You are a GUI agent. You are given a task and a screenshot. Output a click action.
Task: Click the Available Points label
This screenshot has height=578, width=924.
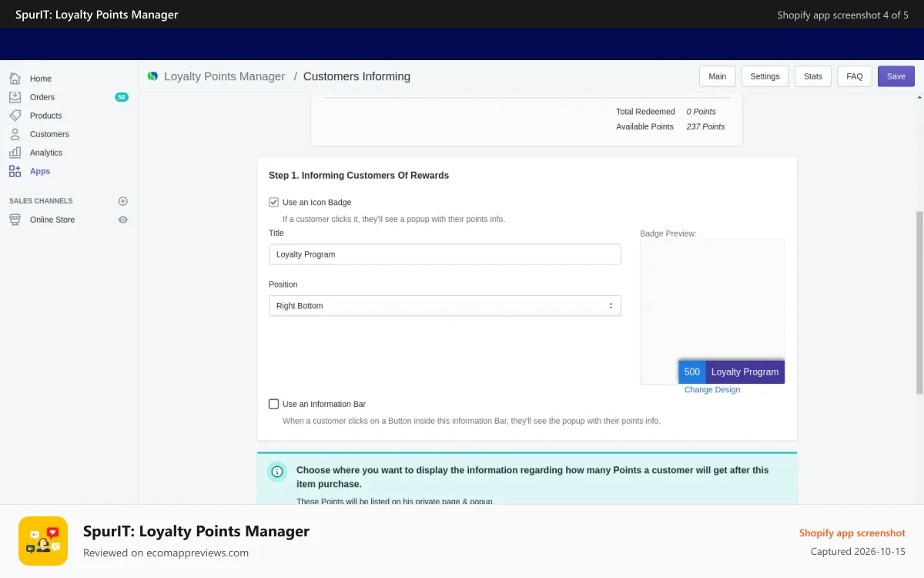coord(644,126)
